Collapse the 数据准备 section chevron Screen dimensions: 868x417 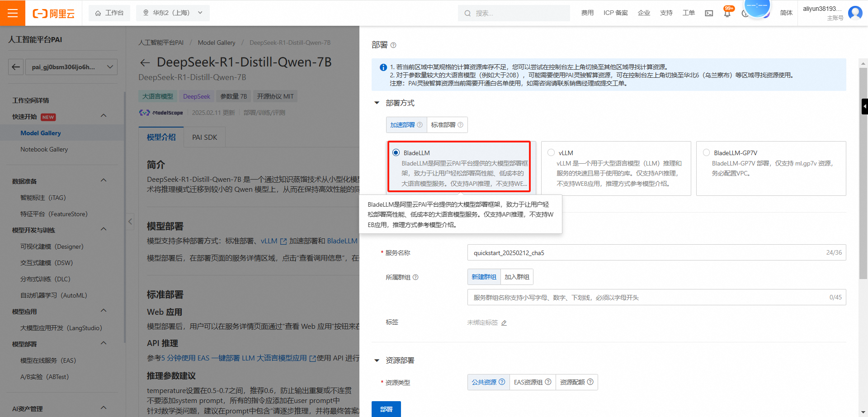pyautogui.click(x=104, y=181)
